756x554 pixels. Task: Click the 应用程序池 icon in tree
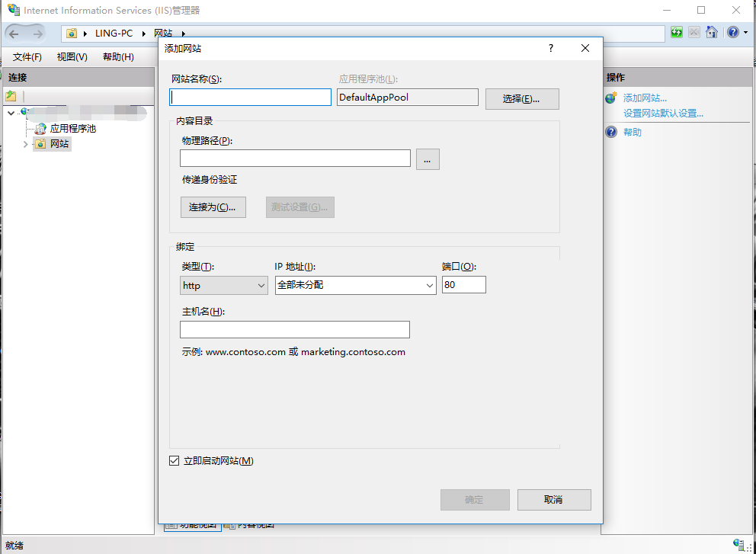click(40, 129)
